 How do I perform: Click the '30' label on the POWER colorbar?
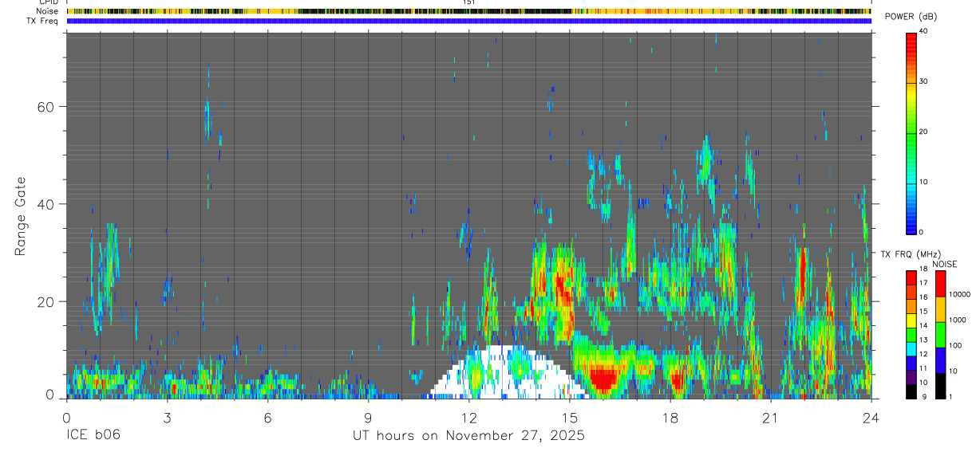(923, 81)
